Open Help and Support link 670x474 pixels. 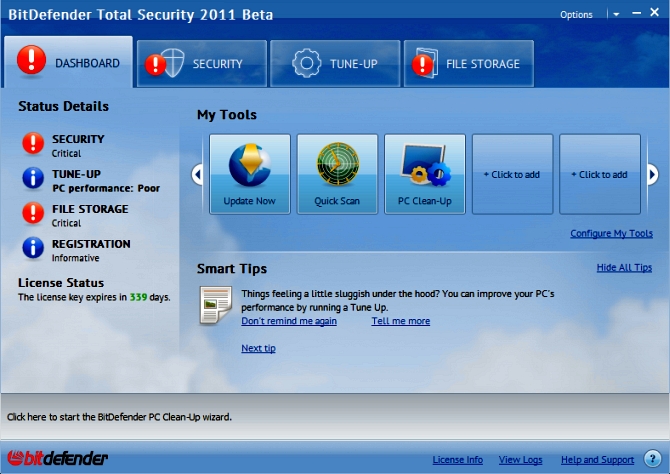click(597, 460)
